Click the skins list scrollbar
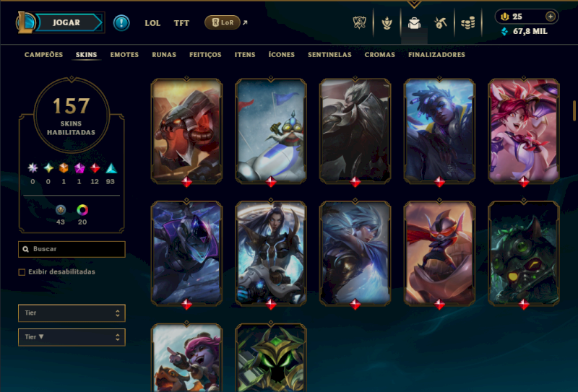Viewport: 578px width, 392px height. point(574,110)
